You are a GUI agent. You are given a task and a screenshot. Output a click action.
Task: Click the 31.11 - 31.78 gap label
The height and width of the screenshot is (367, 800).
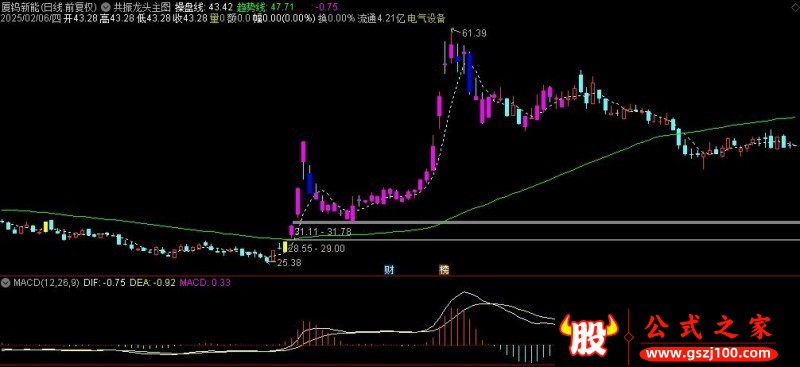[323, 232]
